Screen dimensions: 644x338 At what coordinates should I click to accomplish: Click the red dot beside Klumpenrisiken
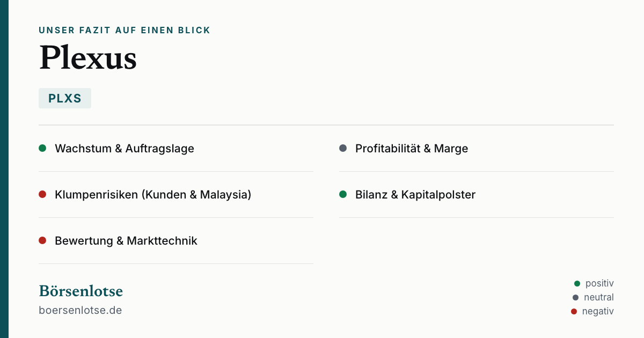pos(42,194)
